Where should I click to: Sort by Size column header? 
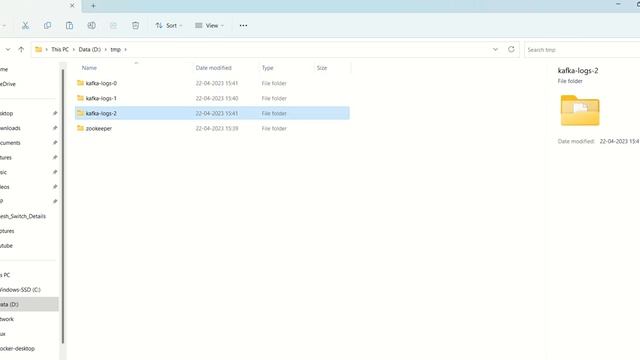[322, 68]
